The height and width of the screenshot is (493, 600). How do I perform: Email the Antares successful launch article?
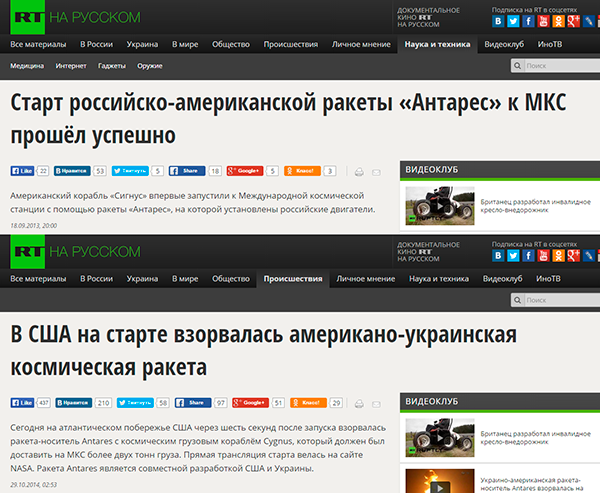pyautogui.click(x=376, y=173)
